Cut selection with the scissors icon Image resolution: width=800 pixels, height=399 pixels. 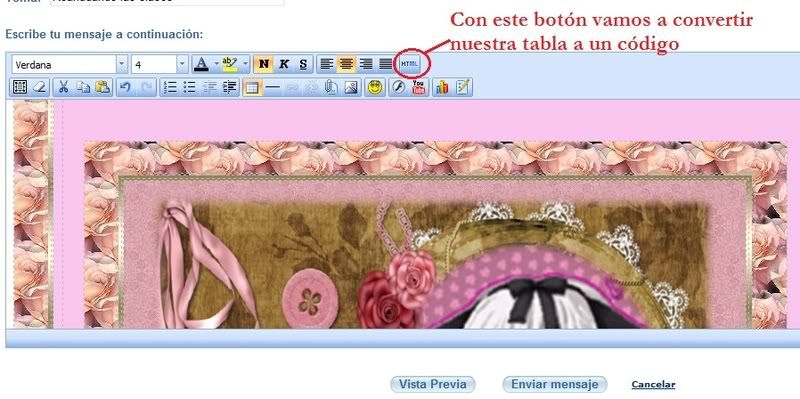(x=63, y=87)
